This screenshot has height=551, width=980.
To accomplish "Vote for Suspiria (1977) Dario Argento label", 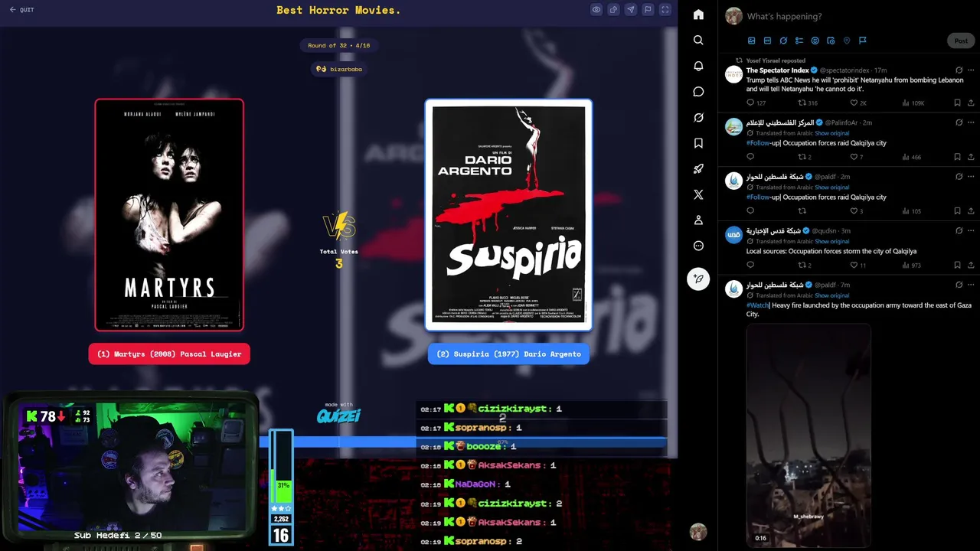I will pyautogui.click(x=508, y=354).
